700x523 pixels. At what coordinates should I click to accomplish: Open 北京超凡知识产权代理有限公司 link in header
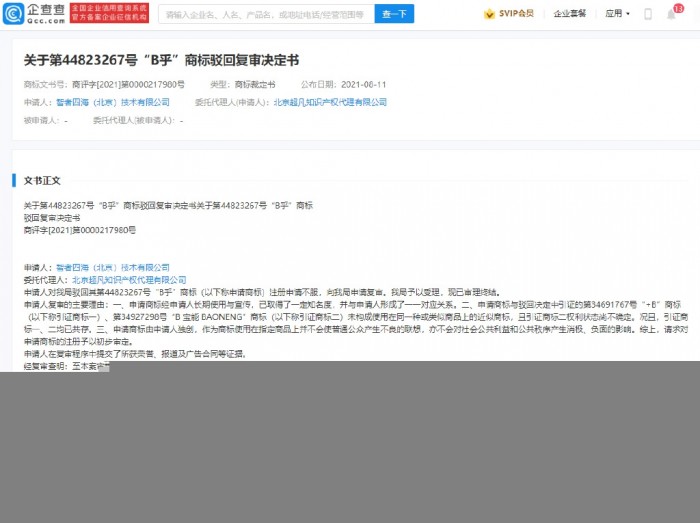tap(330, 102)
